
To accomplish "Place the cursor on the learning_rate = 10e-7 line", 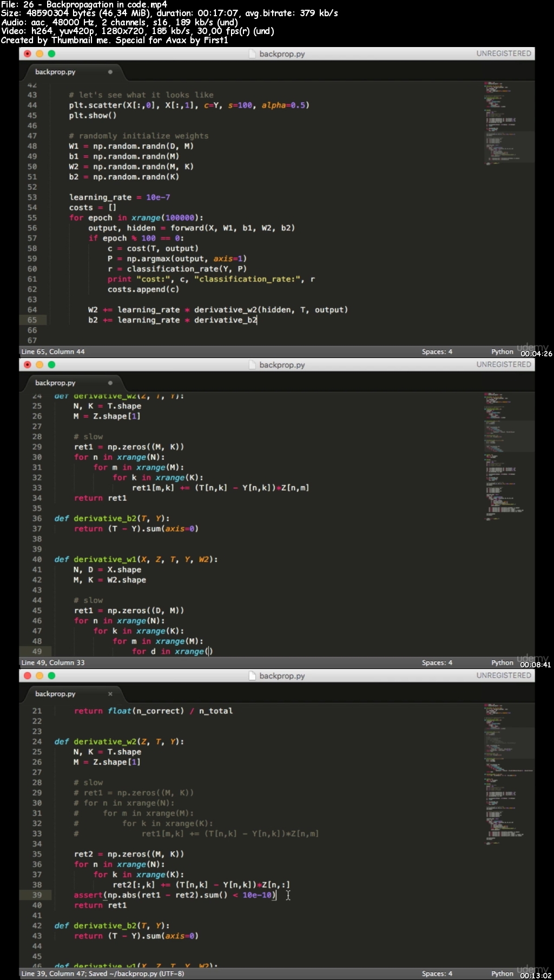I will 119,197.
